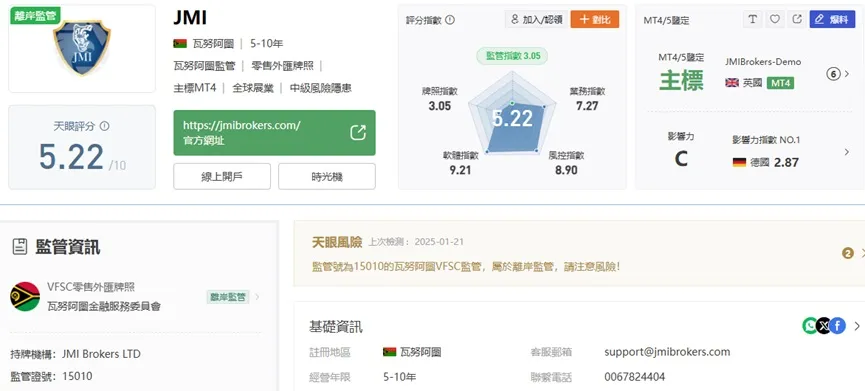The image size is (865, 391).
Task: Click the 5-10年 tag beside 瓦努阿圖
Action: (x=266, y=44)
